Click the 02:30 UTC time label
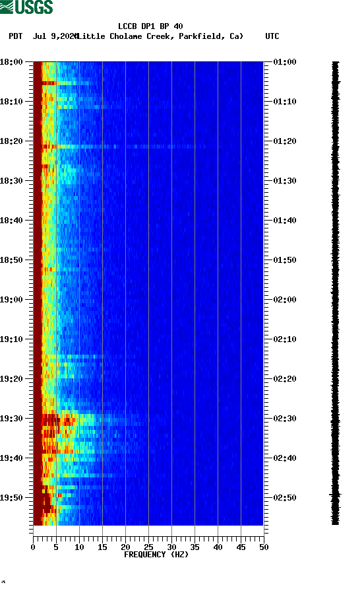364x589 pixels. pos(285,419)
